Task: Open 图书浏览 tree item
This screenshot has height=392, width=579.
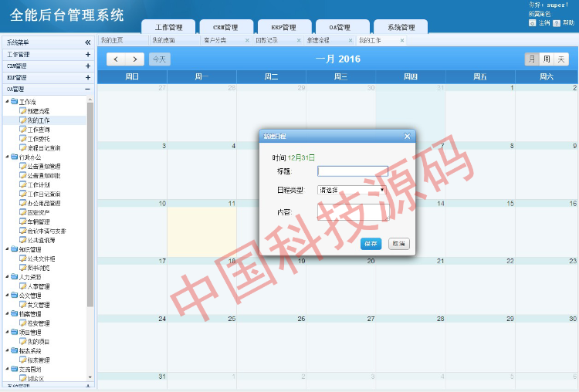Action: point(39,268)
